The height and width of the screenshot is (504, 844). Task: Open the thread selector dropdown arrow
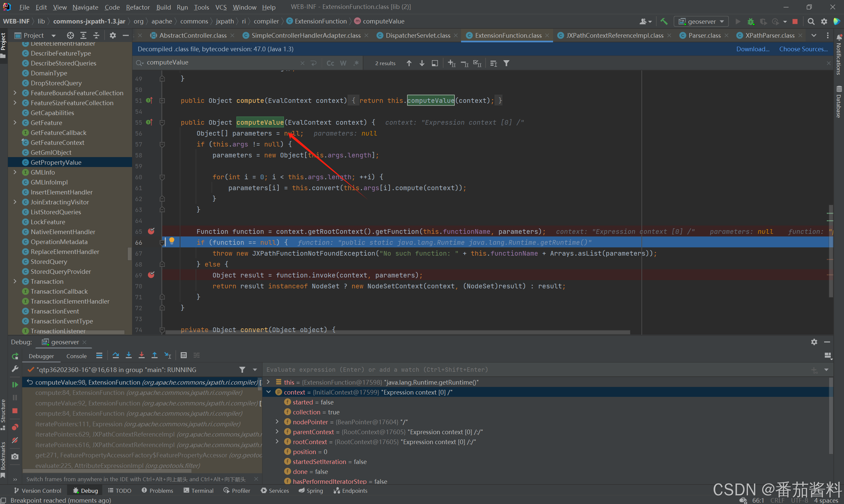[x=255, y=369]
